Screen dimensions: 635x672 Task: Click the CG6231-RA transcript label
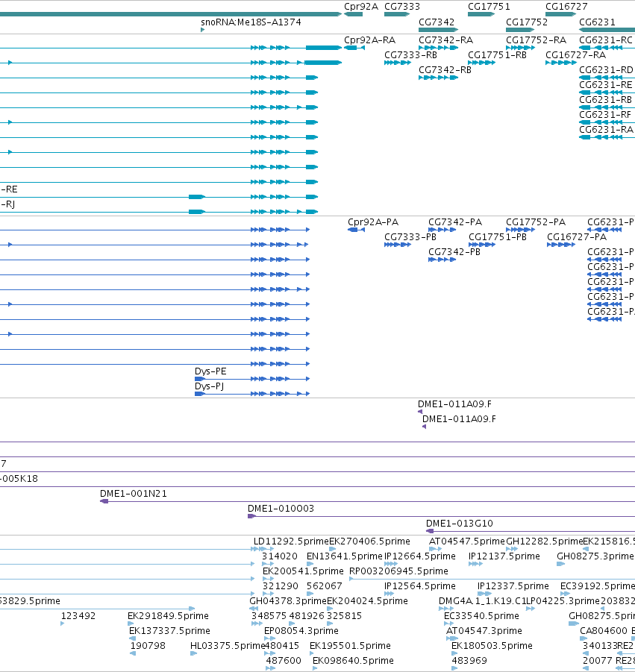(606, 130)
